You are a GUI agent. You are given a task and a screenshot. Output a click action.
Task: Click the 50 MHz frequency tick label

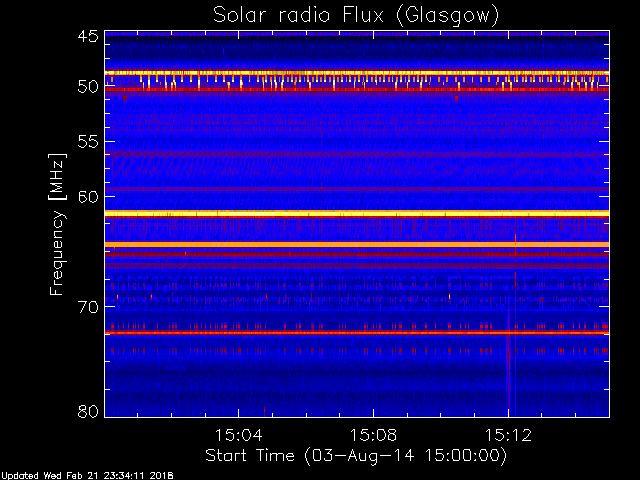88,87
